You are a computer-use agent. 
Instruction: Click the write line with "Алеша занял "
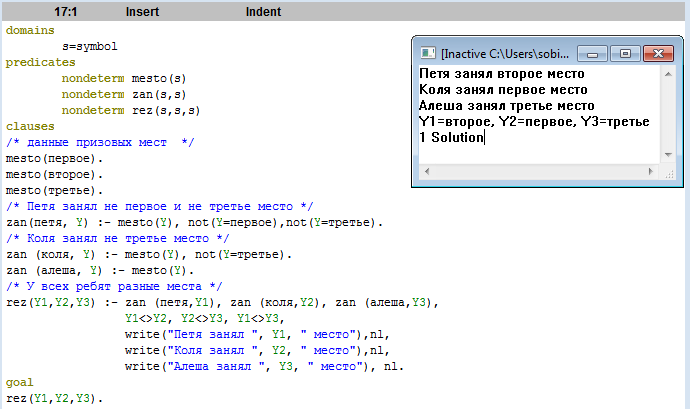tap(264, 367)
